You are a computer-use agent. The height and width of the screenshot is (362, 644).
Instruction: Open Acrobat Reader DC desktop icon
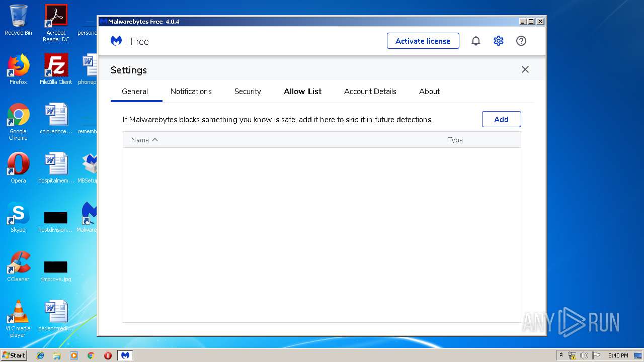click(56, 23)
